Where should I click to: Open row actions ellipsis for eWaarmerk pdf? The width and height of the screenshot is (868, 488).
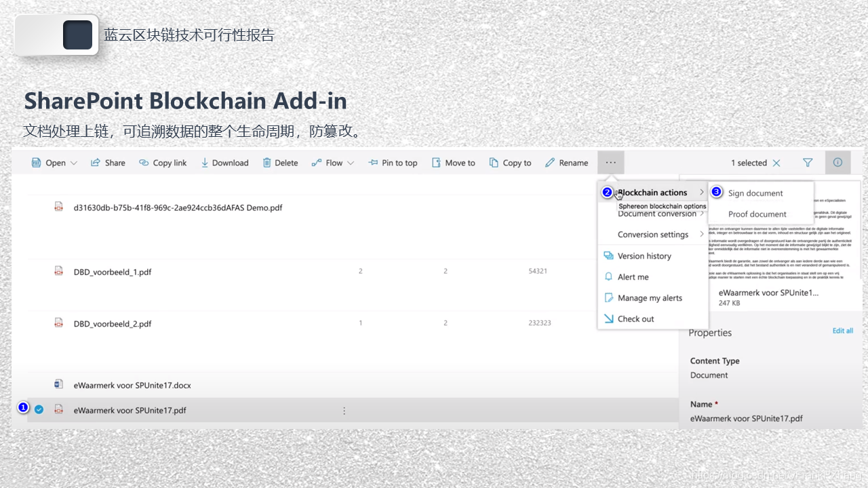[x=344, y=411]
